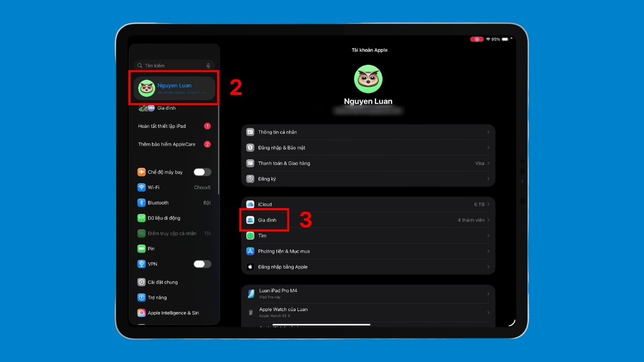
Task: Open Thanh toán & Giao hàng settings
Action: [368, 163]
